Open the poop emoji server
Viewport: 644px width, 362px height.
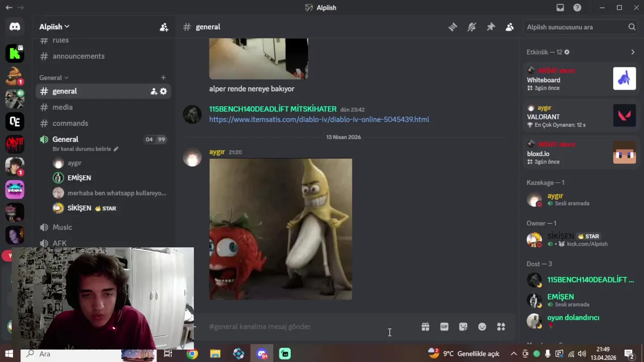click(x=15, y=76)
